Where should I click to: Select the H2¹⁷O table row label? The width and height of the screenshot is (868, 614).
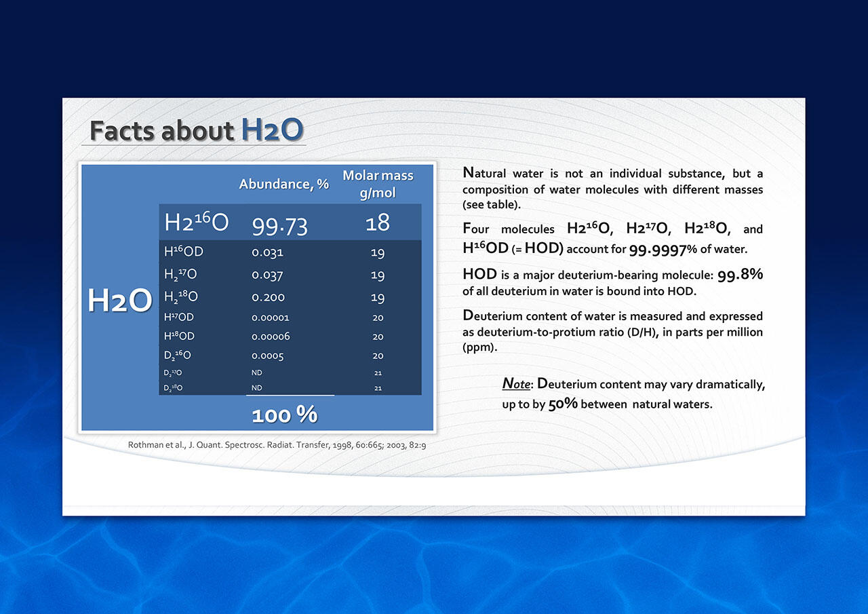click(x=180, y=275)
